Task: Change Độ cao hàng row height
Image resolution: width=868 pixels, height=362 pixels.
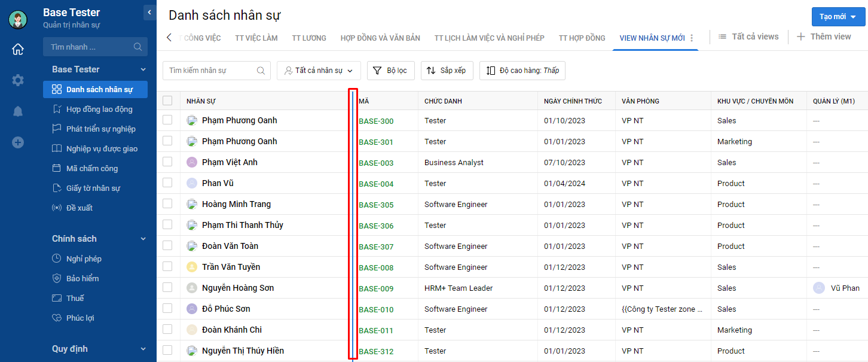Action: pos(522,71)
